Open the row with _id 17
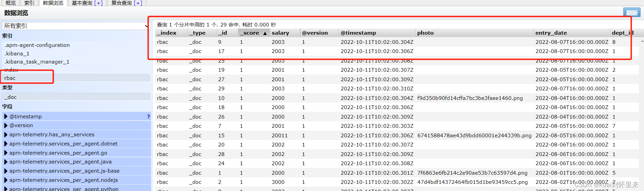The width and height of the screenshot is (644, 191). tap(397, 51)
